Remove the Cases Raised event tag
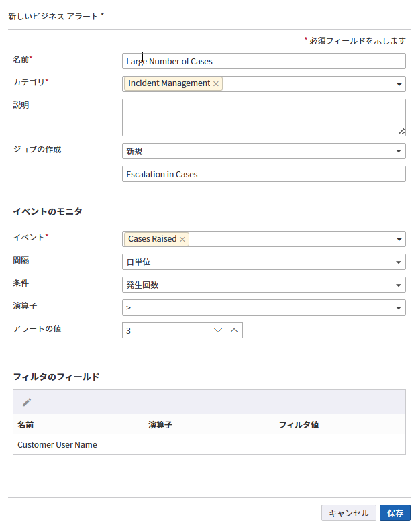This screenshot has height=531, width=420. [x=182, y=239]
